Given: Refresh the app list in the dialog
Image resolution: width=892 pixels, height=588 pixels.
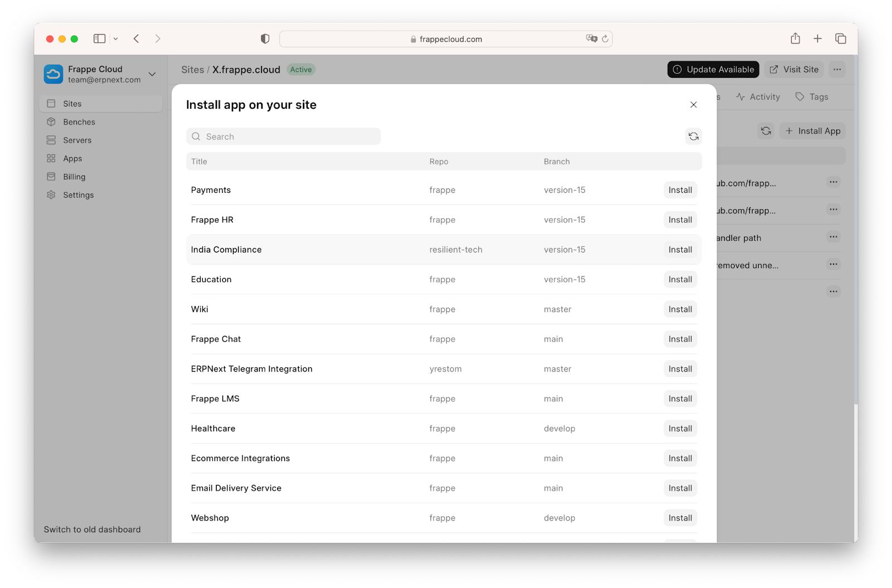Looking at the screenshot, I should pos(694,137).
